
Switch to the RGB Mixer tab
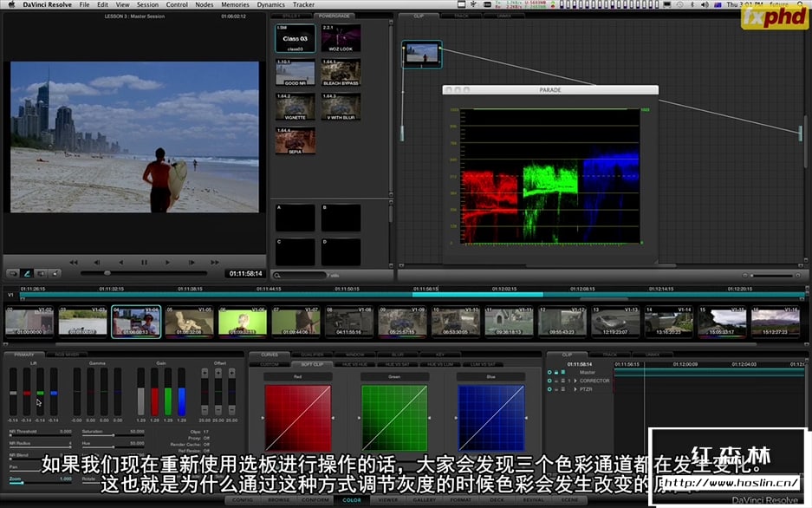67,355
